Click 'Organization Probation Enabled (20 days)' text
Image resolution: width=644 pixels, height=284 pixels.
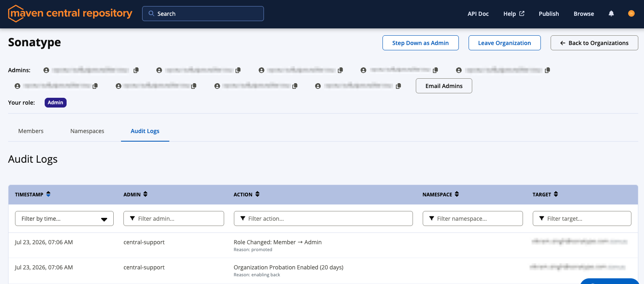pyautogui.click(x=289, y=267)
